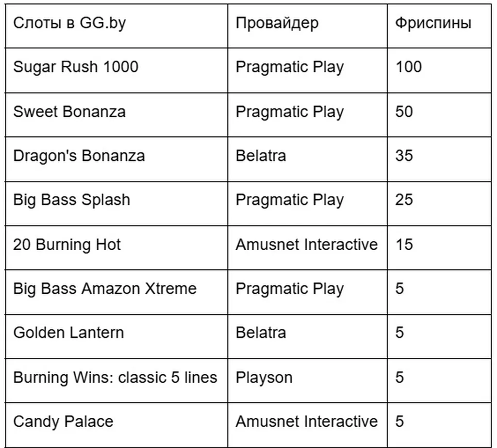The width and height of the screenshot is (497, 448).
Task: Click Belatra in the Dragon's Bonanza row
Action: (261, 156)
